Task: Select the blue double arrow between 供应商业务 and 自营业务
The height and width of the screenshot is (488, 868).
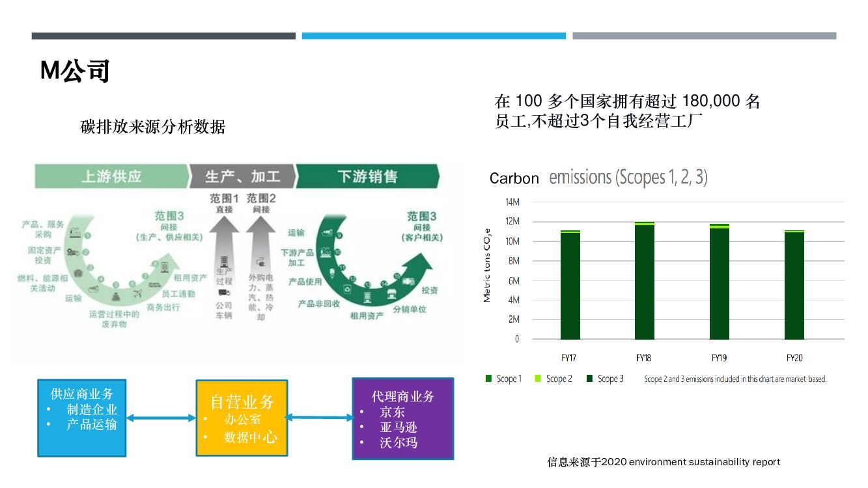Action: (161, 418)
